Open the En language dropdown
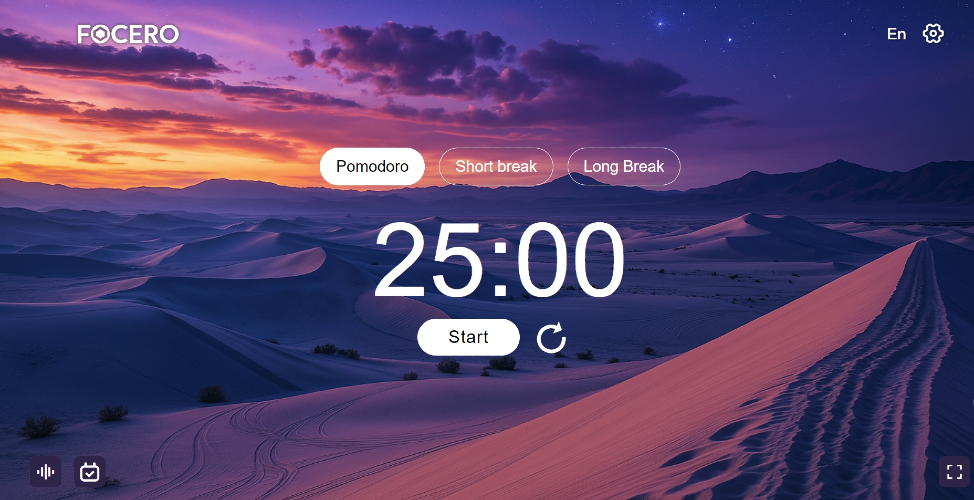This screenshot has height=500, width=974. click(x=896, y=34)
